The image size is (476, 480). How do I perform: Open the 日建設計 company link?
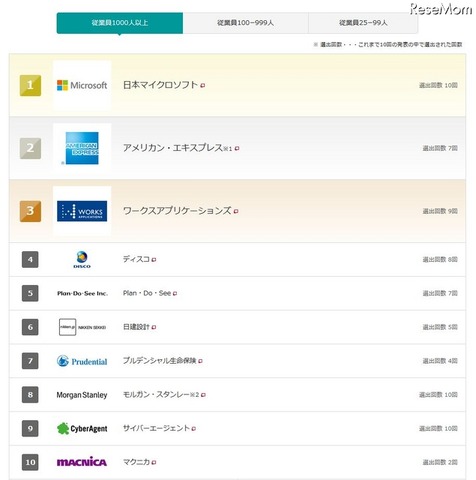tap(136, 327)
